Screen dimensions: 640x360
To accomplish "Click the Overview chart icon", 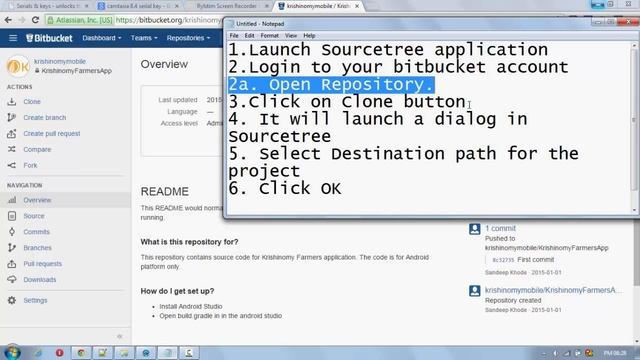I will [x=12, y=200].
